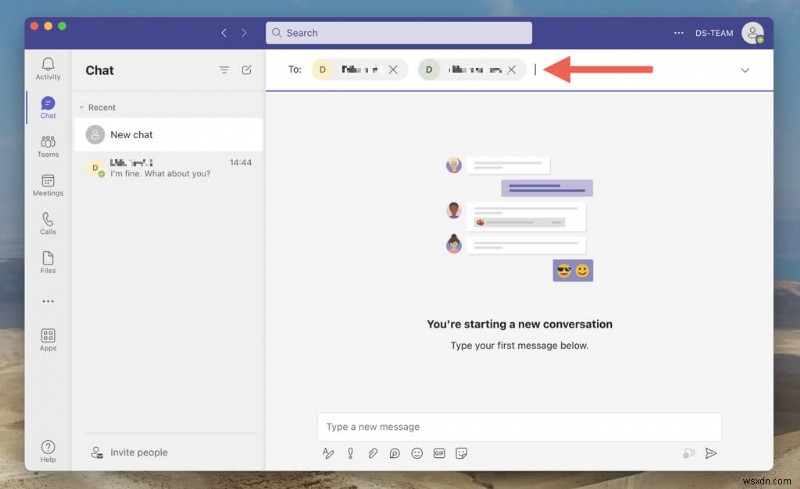800x489 pixels.
Task: Click the first recipient chip avatar
Action: click(322, 69)
